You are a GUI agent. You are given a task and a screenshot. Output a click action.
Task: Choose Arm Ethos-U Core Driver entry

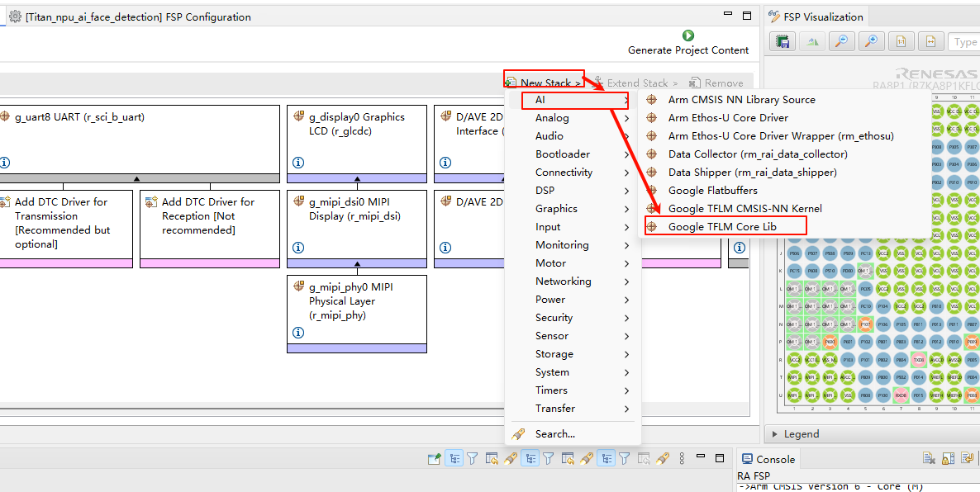point(727,118)
